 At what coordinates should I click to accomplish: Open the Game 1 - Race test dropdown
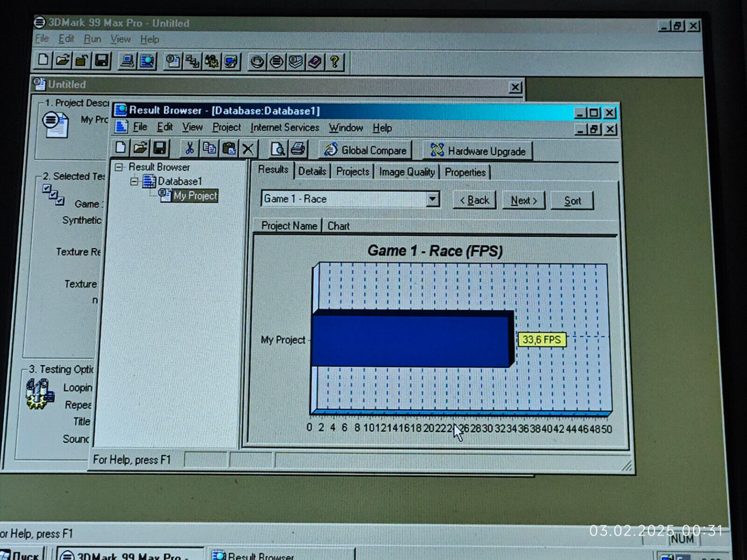coord(433,199)
